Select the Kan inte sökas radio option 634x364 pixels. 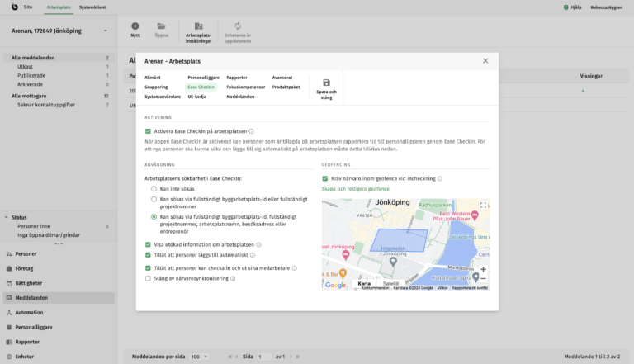point(154,189)
